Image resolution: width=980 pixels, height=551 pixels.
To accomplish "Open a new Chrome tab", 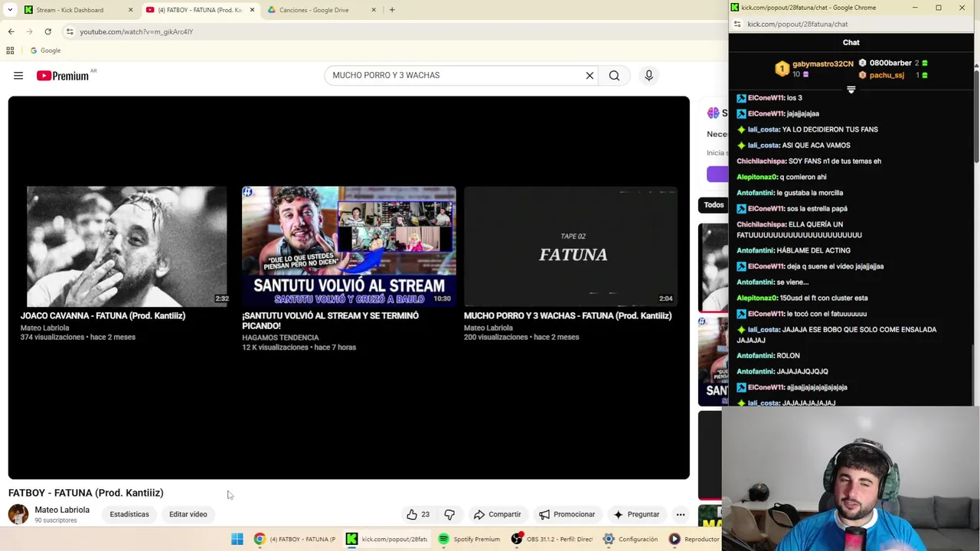I will (x=392, y=10).
